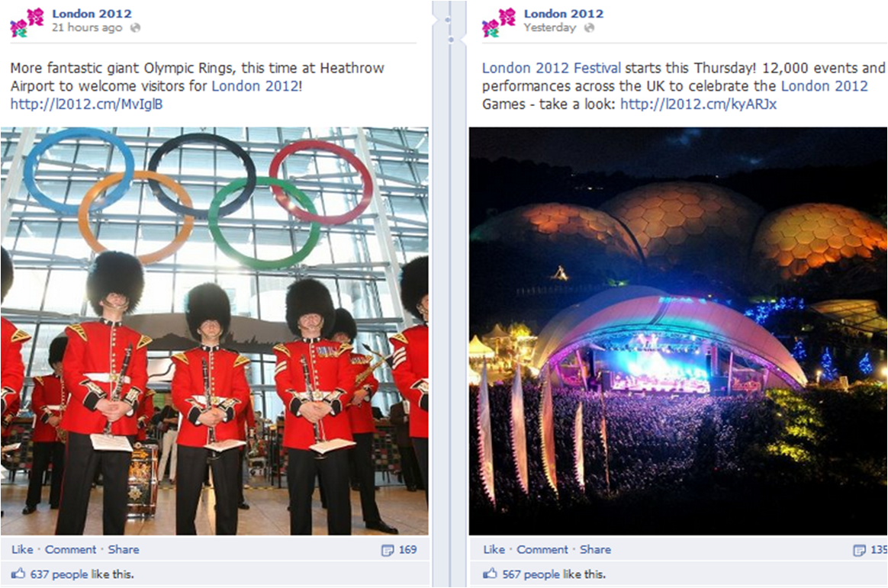View Eden Project concert photo
The image size is (888, 588).
(x=678, y=331)
